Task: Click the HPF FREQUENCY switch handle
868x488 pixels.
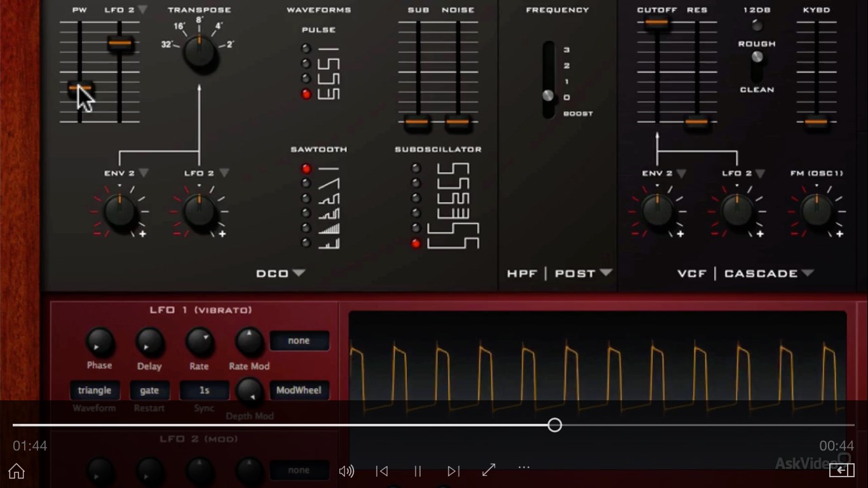Action: [548, 96]
